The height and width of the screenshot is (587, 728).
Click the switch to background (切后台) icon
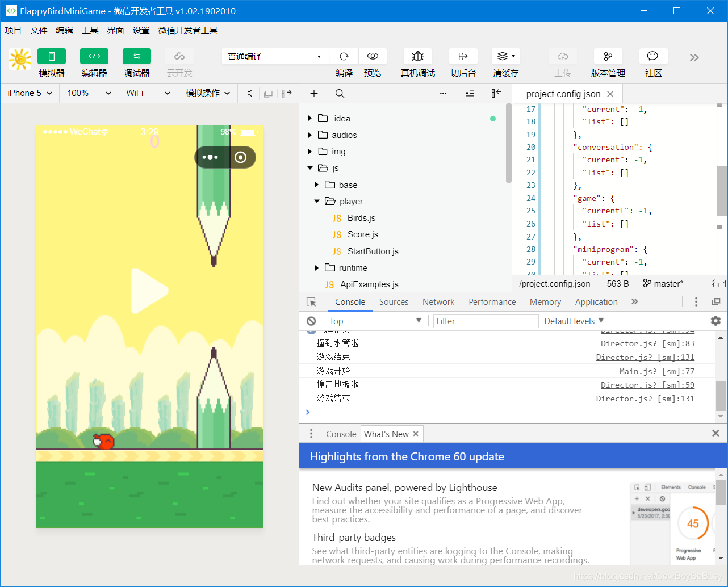463,56
